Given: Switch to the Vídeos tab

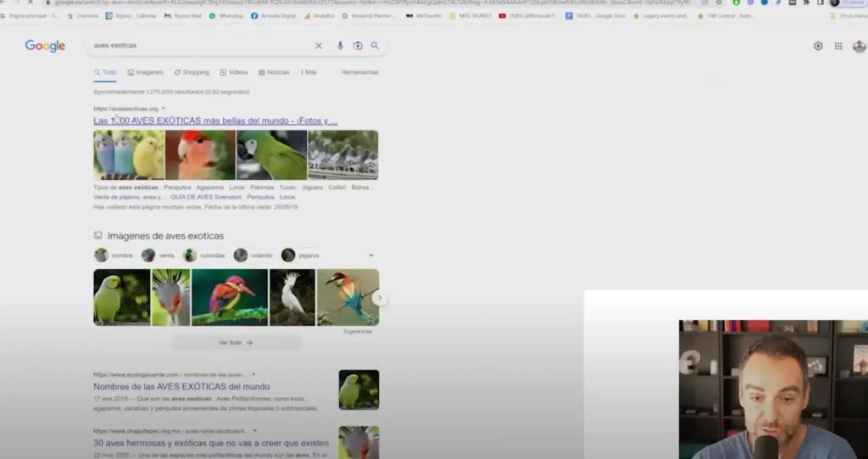Looking at the screenshot, I should point(234,73).
